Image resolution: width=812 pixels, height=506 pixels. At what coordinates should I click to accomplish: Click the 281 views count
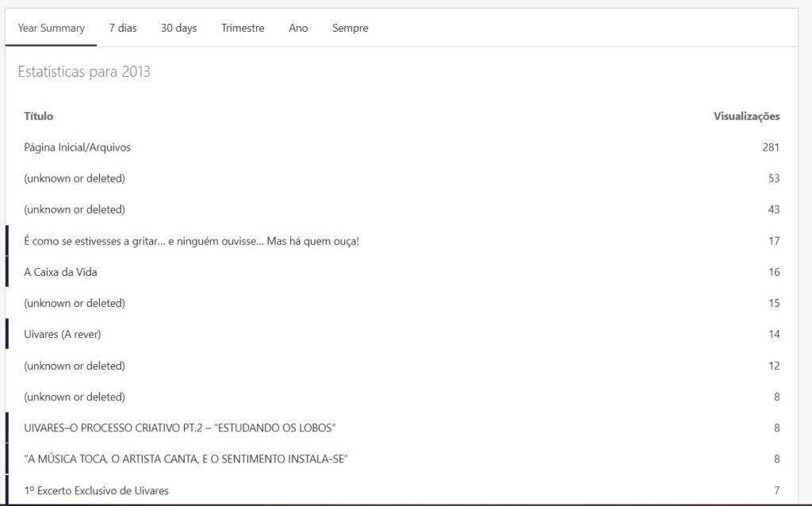[771, 148]
